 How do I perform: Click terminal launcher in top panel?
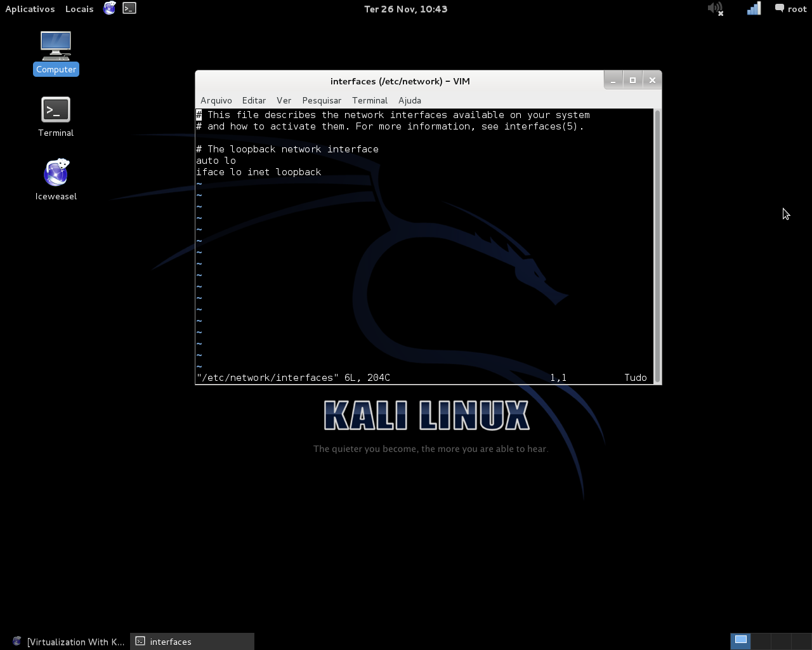(x=129, y=8)
